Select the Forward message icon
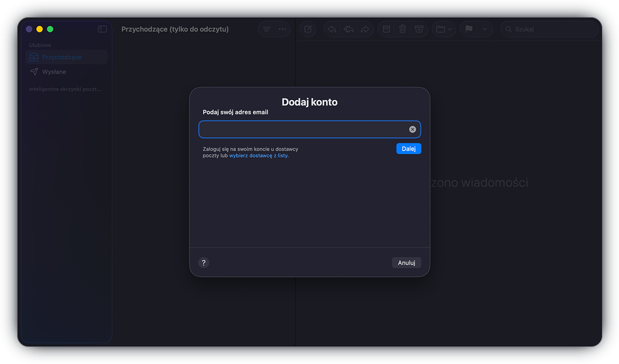The height and width of the screenshot is (364, 619). click(365, 29)
